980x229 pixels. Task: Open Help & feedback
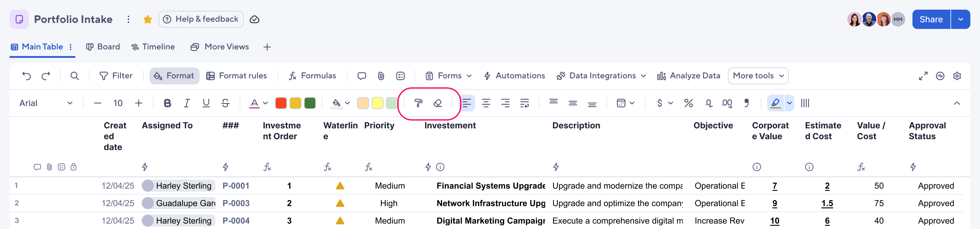click(x=201, y=19)
